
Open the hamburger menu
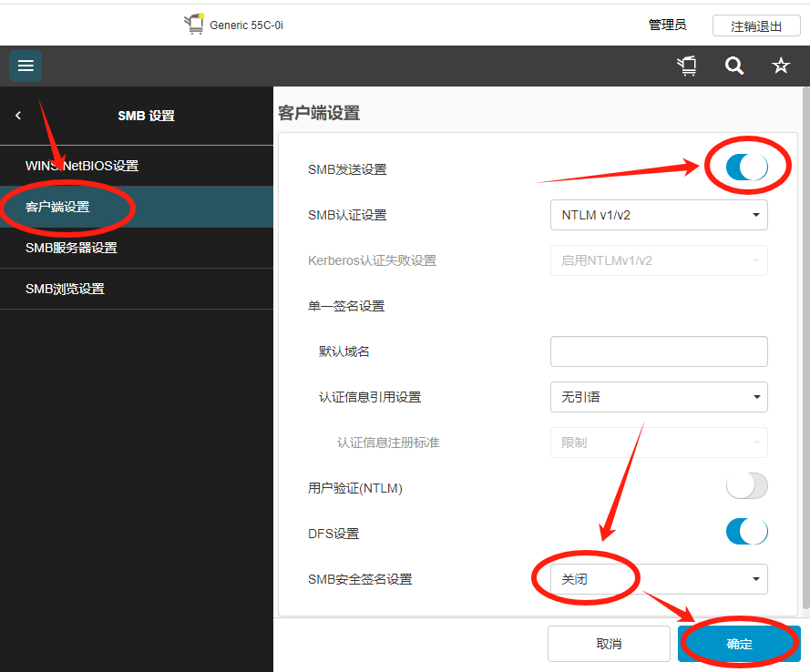[x=26, y=66]
